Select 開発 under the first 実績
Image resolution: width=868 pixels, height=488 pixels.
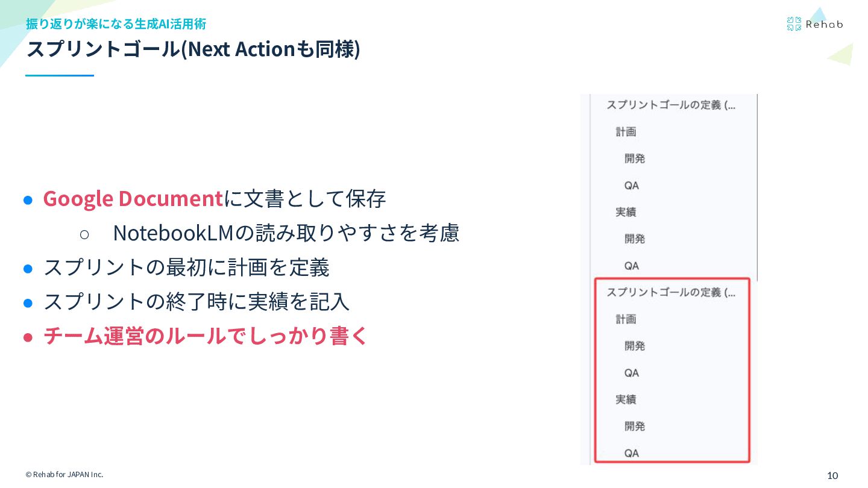pos(635,239)
